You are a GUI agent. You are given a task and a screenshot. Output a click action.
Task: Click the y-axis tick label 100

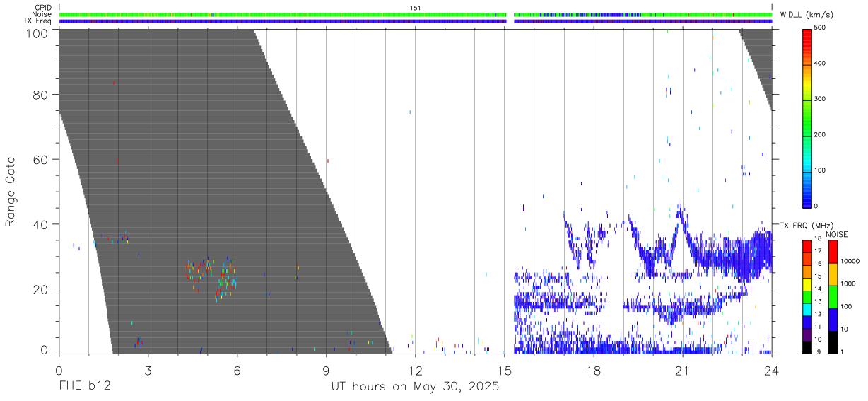coord(37,33)
